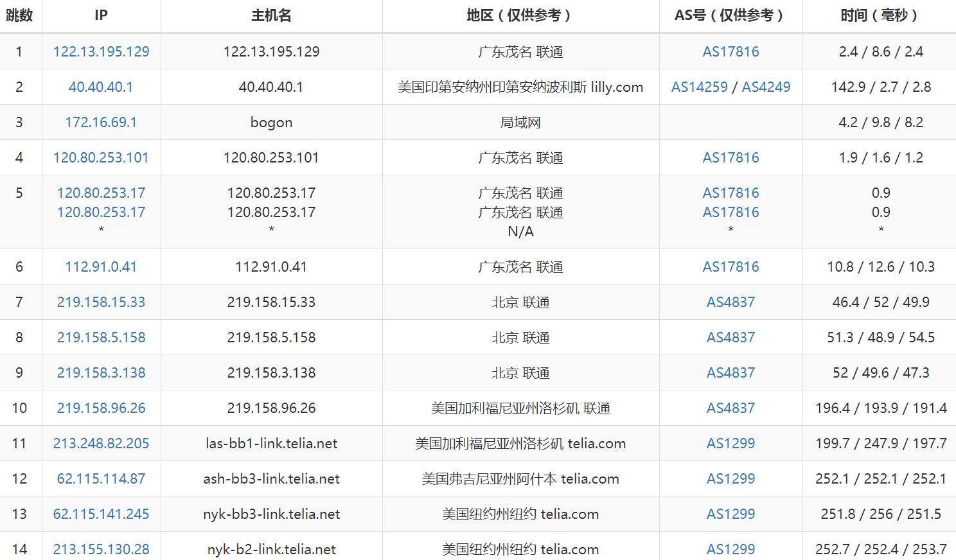Image resolution: width=956 pixels, height=560 pixels.
Task: Click the region text ending in lilly.com
Action: click(520, 87)
